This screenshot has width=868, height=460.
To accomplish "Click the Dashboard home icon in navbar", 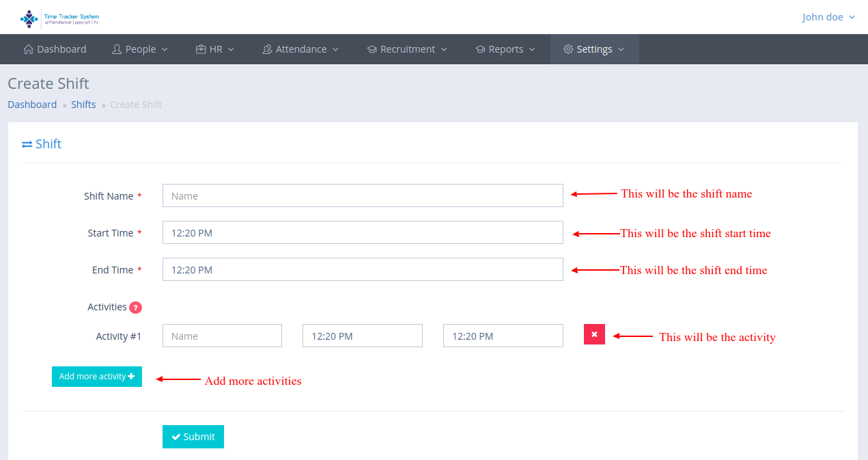I will 29,49.
